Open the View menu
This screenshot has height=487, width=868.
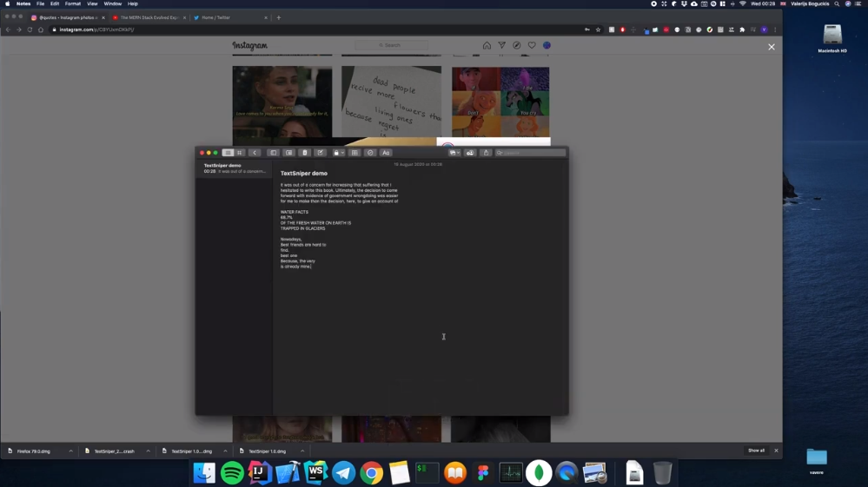92,3
